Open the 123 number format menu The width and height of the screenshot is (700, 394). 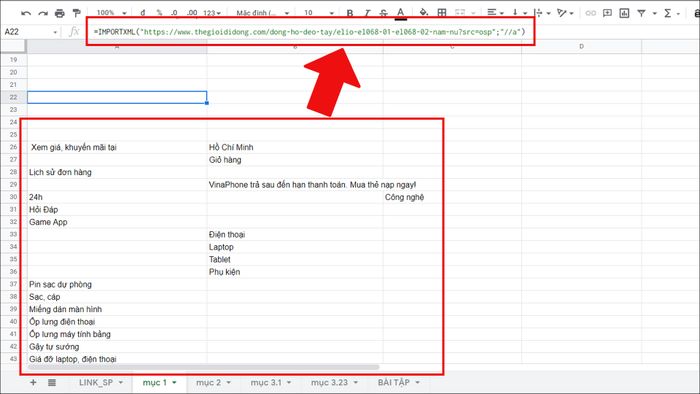tap(212, 13)
